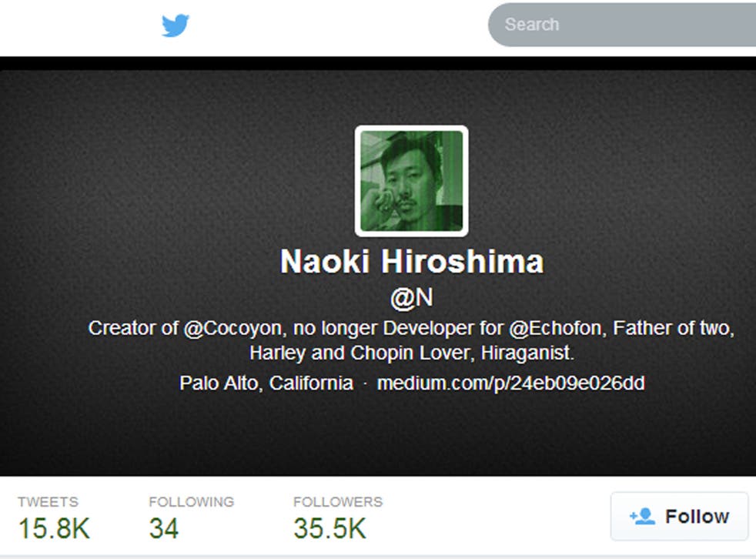
Task: Visit the medium.com/p/24eb09e026dd link
Action: (510, 383)
